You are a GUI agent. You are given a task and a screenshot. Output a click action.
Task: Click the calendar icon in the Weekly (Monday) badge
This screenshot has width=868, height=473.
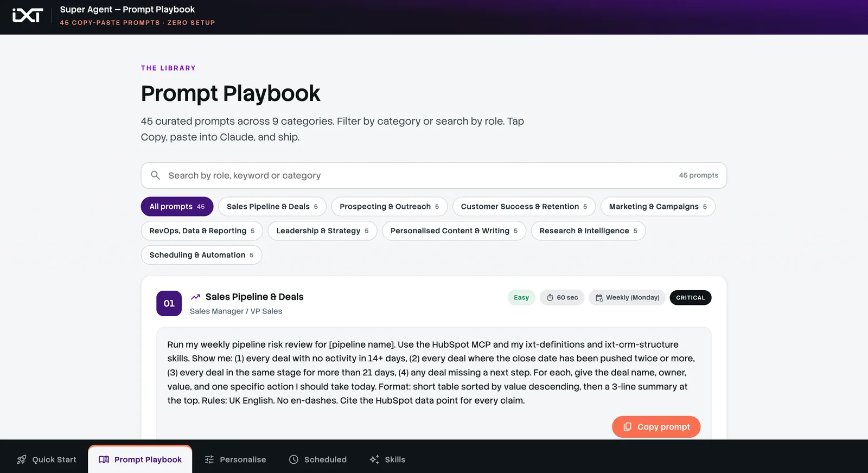599,298
